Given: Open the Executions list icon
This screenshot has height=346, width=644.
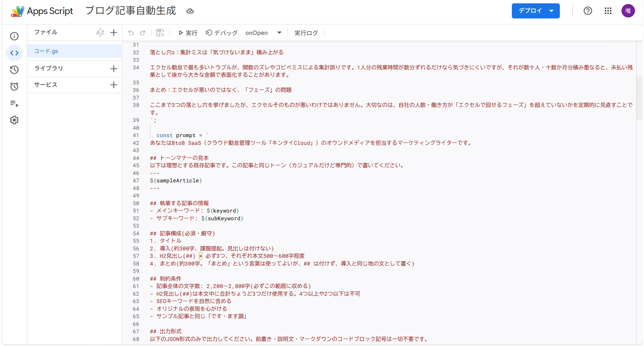Looking at the screenshot, I should [14, 103].
